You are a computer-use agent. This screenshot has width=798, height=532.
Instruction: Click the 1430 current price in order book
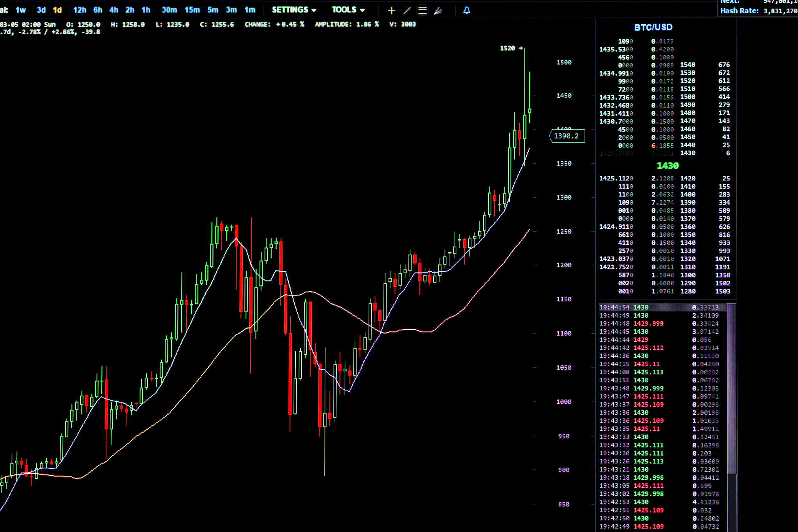(x=667, y=166)
